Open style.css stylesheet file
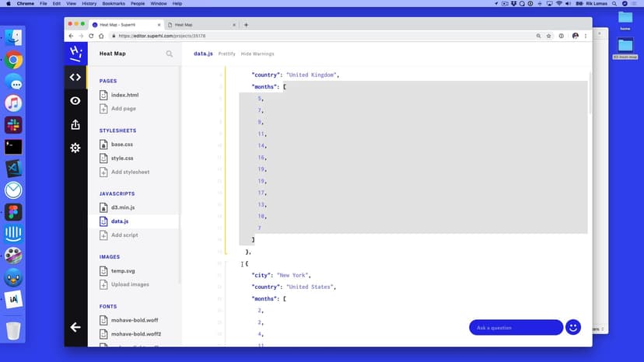Viewport: 644px width, 362px height. pos(122,158)
